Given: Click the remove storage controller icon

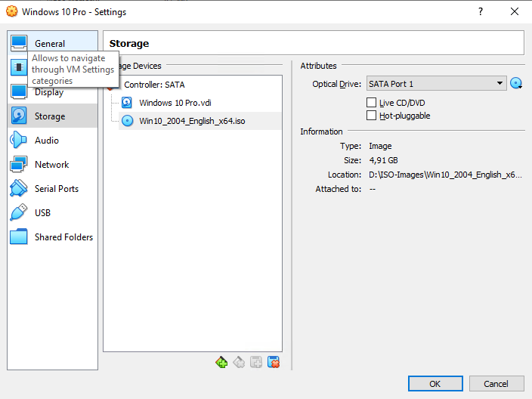Looking at the screenshot, I should point(239,363).
